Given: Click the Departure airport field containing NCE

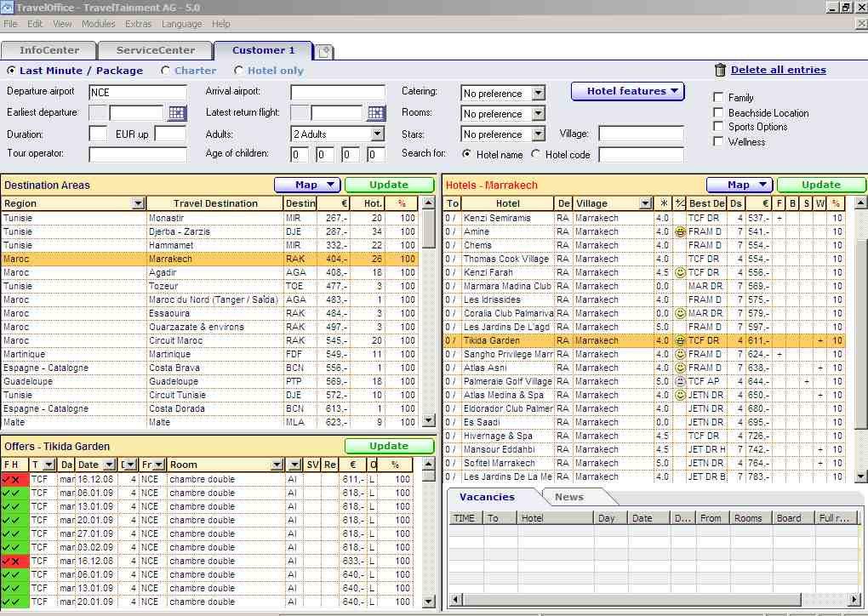Looking at the screenshot, I should (138, 93).
